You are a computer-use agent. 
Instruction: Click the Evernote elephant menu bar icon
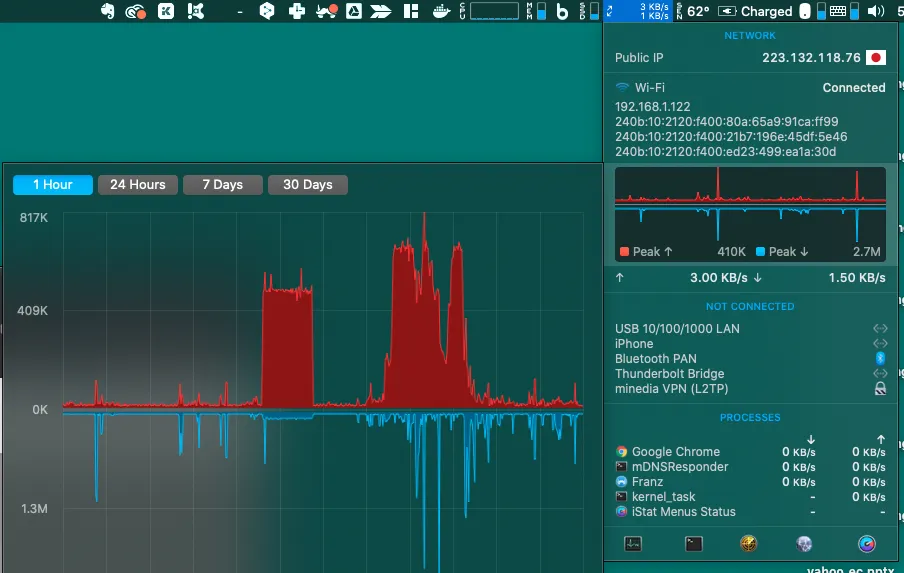coord(109,12)
